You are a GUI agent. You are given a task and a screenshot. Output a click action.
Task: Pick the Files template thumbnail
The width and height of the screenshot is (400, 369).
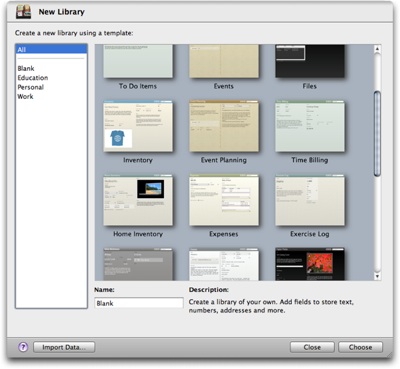click(x=310, y=61)
